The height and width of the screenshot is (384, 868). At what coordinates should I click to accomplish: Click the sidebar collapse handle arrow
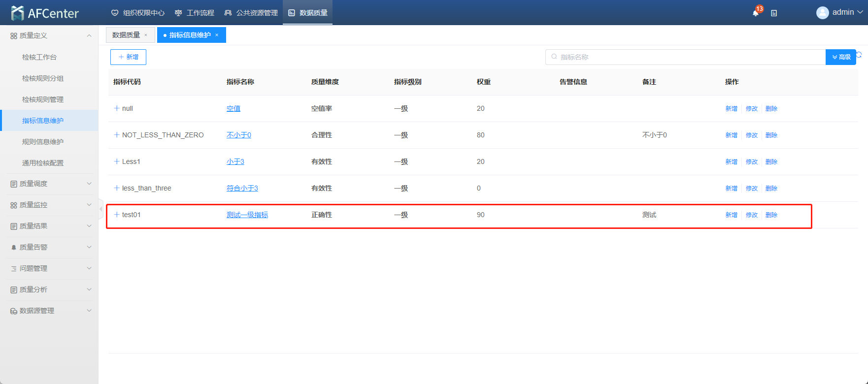(x=100, y=209)
